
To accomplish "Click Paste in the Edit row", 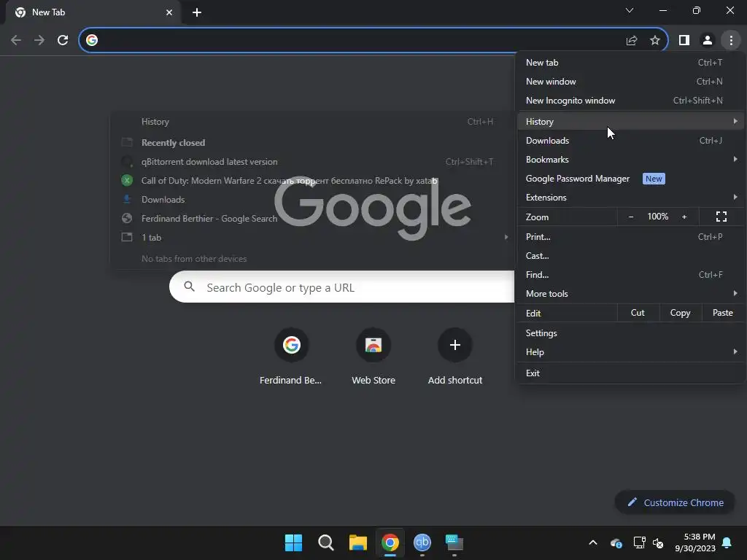I will [x=723, y=313].
